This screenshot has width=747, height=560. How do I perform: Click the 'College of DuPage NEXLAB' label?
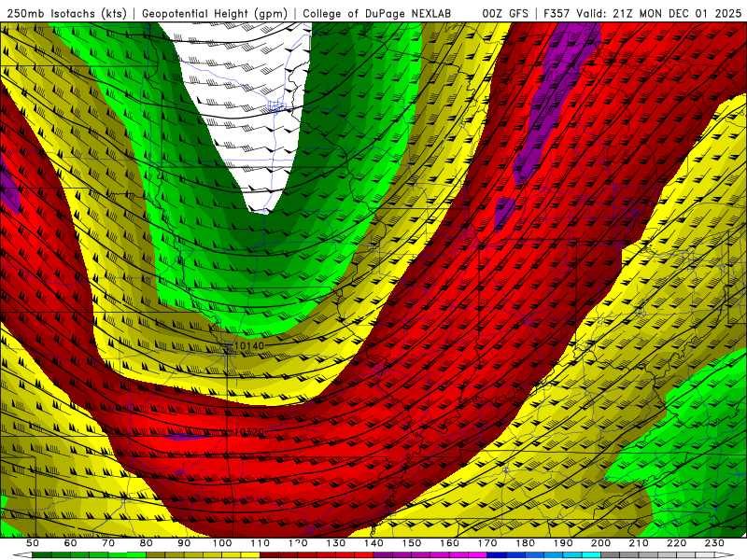point(376,13)
